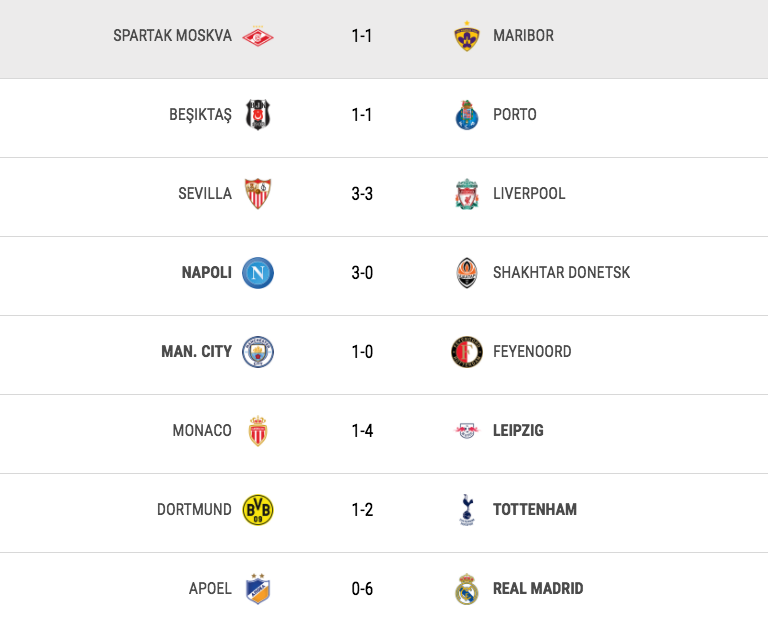Select the Monaco 1-4 Leipzig score
Image resolution: width=768 pixels, height=628 pixels.
tap(362, 431)
